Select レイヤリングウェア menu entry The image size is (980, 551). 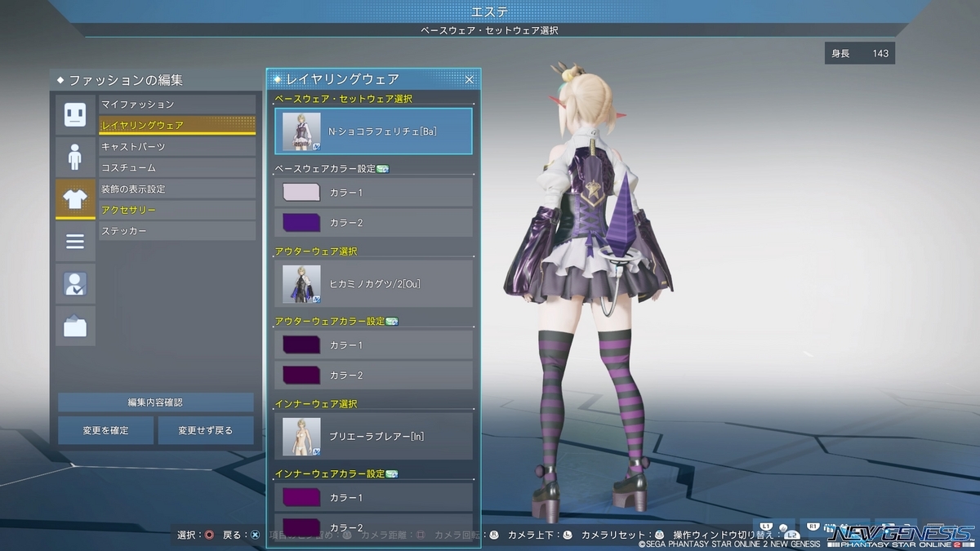click(x=177, y=125)
